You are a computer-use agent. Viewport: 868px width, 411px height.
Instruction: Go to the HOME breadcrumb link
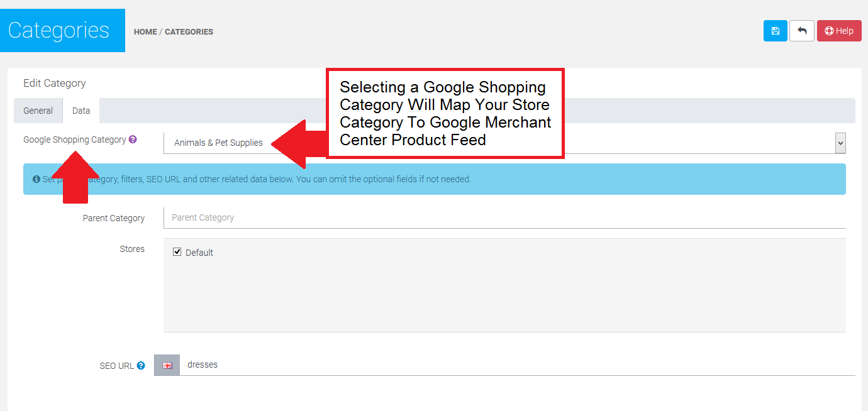coord(145,31)
